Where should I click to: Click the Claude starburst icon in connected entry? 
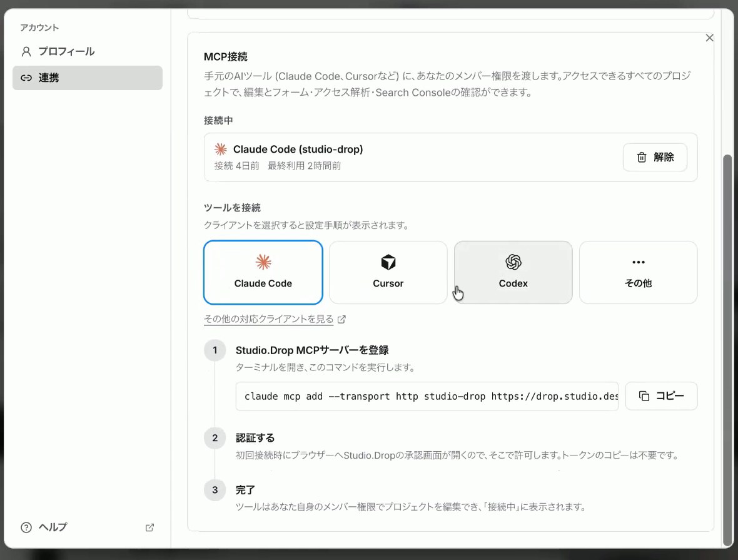220,150
